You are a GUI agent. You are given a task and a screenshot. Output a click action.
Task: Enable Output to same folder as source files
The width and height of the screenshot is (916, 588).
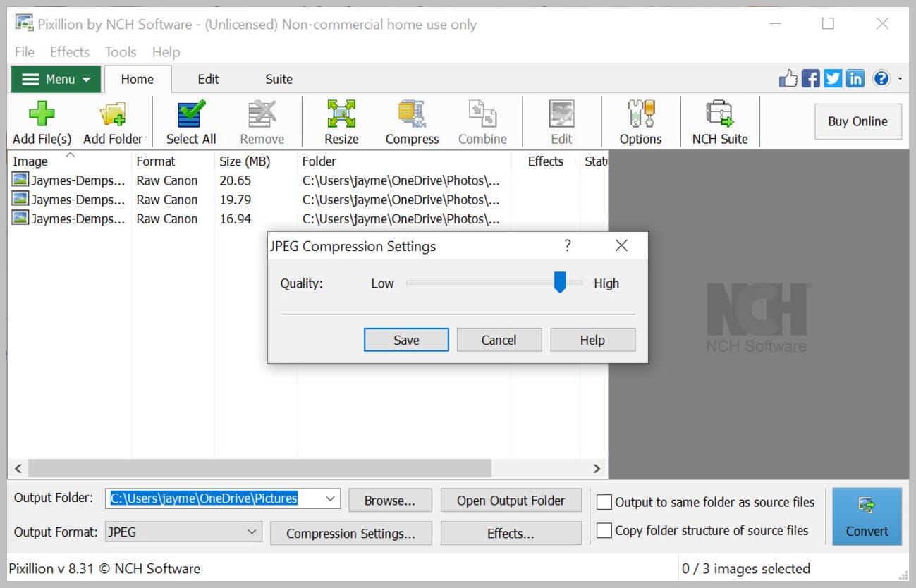[604, 502]
